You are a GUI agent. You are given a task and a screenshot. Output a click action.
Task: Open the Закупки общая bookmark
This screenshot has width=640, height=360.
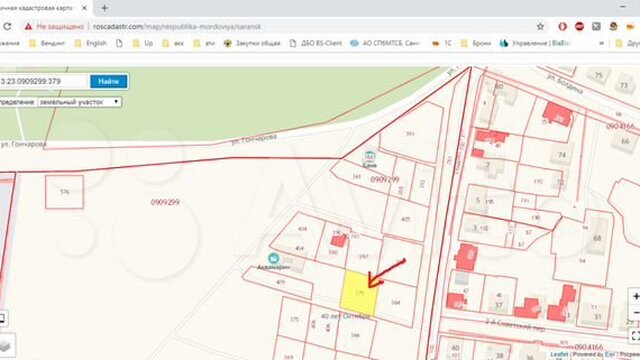coord(252,43)
